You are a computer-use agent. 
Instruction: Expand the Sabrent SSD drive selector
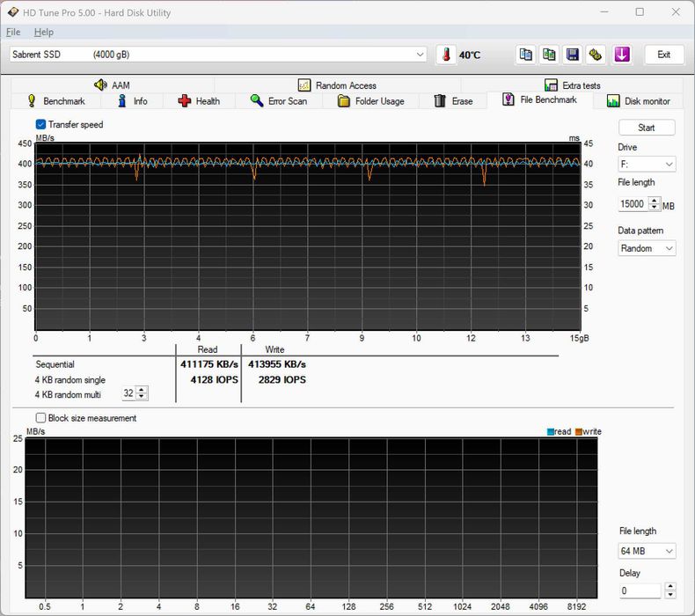pos(218,55)
